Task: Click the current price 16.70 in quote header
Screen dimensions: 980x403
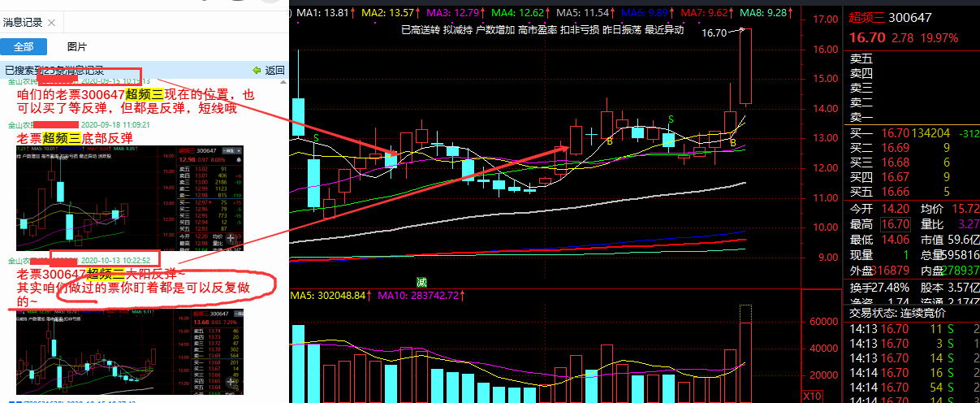Action: (866, 38)
